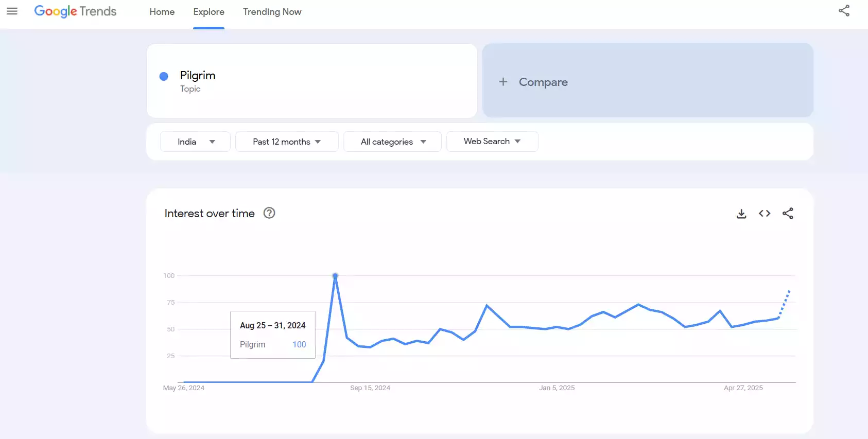Switch to the Explore tab
This screenshot has width=868, height=439.
tap(209, 12)
